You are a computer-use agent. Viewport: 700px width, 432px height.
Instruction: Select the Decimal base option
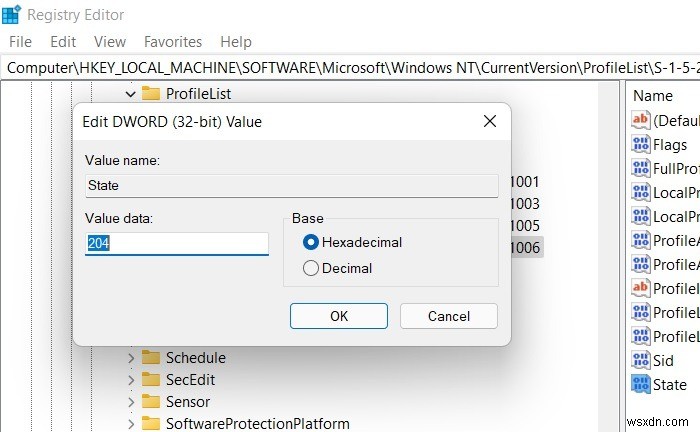pos(311,268)
